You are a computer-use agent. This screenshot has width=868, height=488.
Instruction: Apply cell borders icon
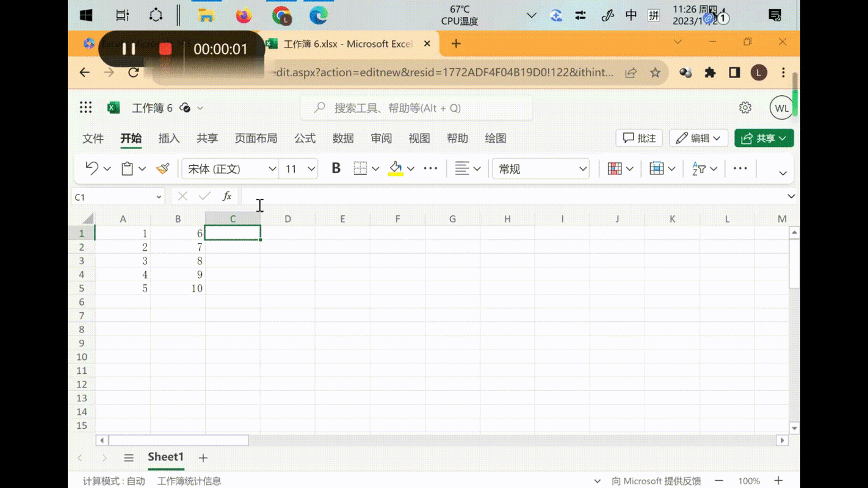360,169
